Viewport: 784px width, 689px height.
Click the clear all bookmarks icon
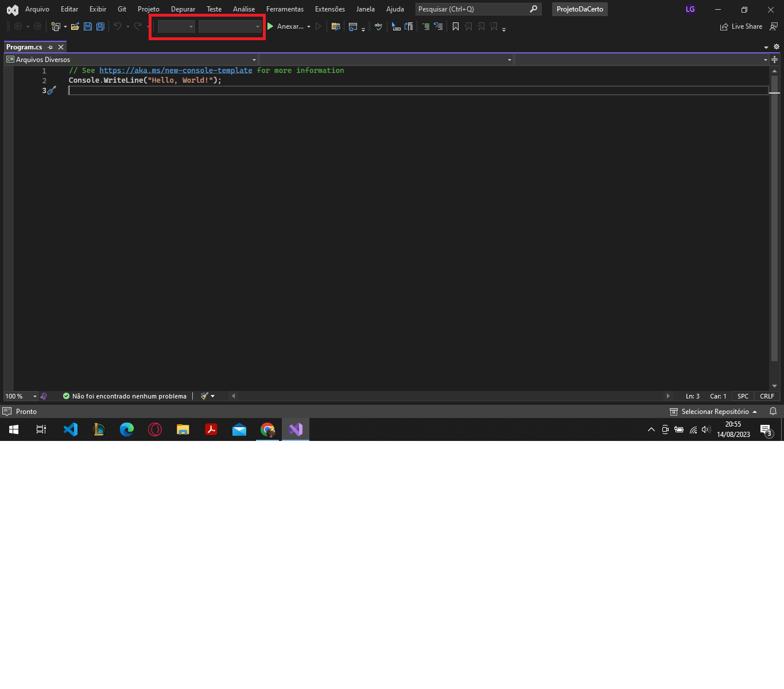coord(494,26)
